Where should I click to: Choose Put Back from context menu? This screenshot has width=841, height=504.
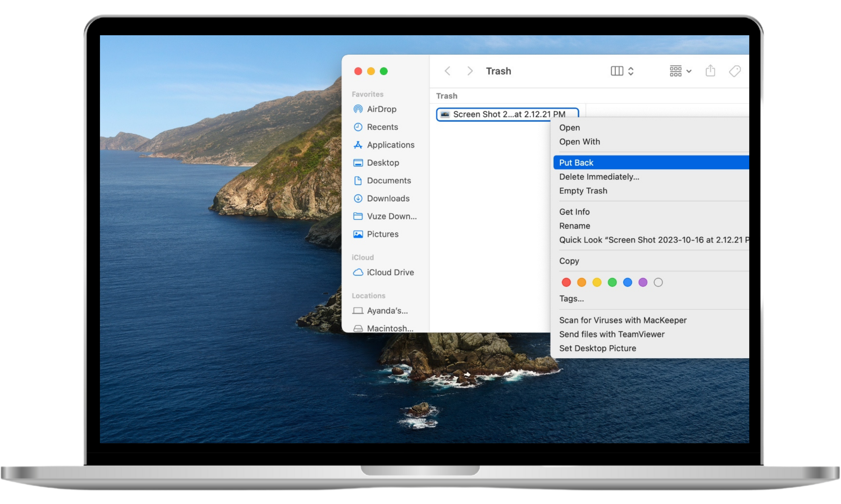click(576, 163)
